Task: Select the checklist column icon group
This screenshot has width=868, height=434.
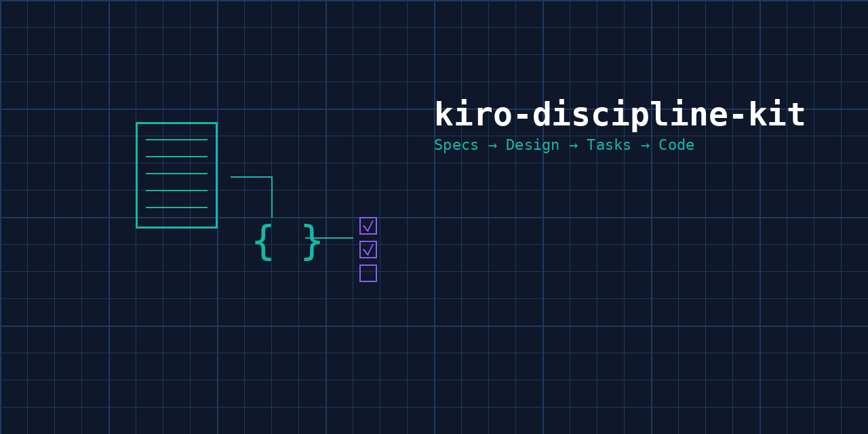Action: coord(368,250)
